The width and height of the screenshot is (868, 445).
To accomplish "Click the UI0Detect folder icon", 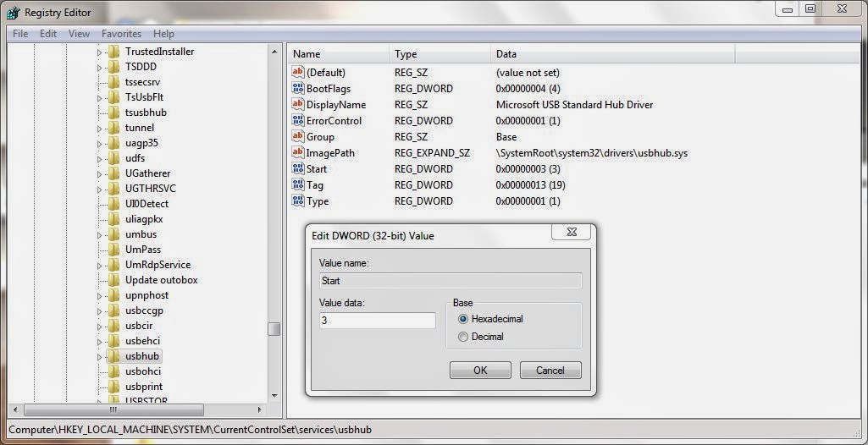I will (113, 203).
